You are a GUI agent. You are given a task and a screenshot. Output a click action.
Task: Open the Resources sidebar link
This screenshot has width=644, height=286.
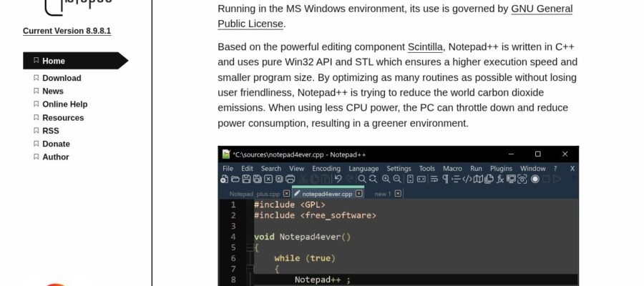click(x=63, y=118)
